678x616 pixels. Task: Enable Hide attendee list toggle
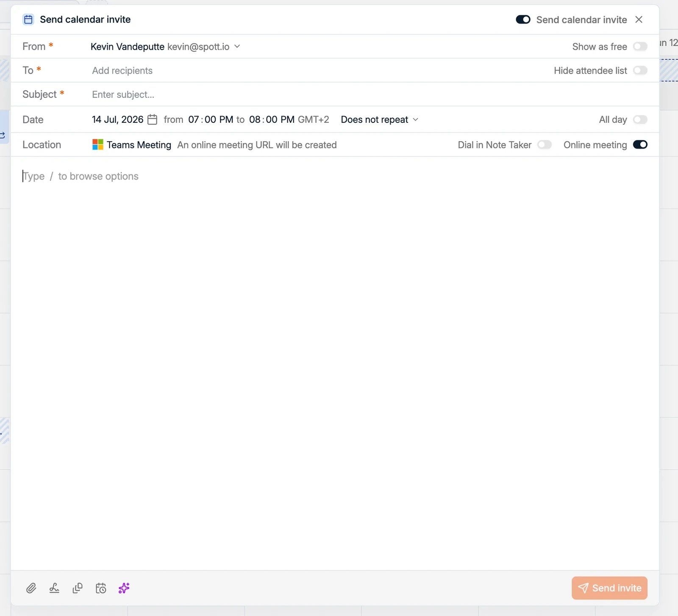640,70
